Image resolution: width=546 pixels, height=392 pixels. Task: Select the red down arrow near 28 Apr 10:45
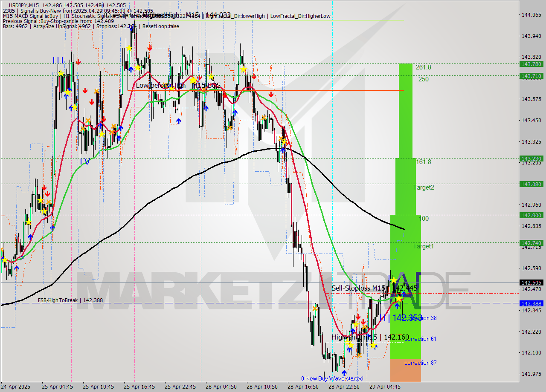[253, 77]
